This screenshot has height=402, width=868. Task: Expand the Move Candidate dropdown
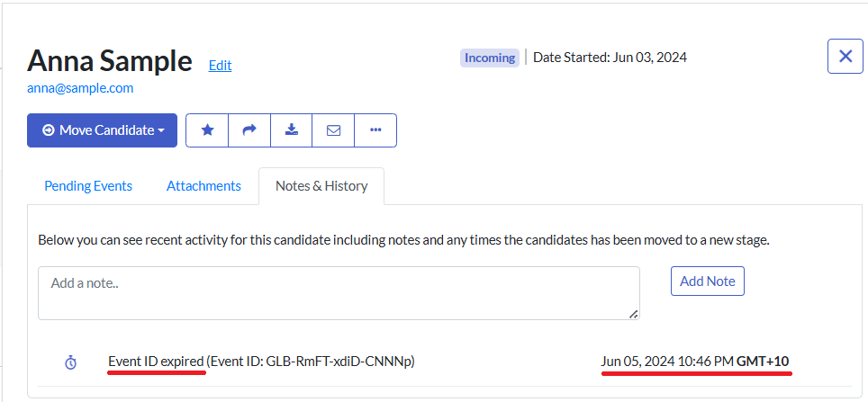(102, 130)
